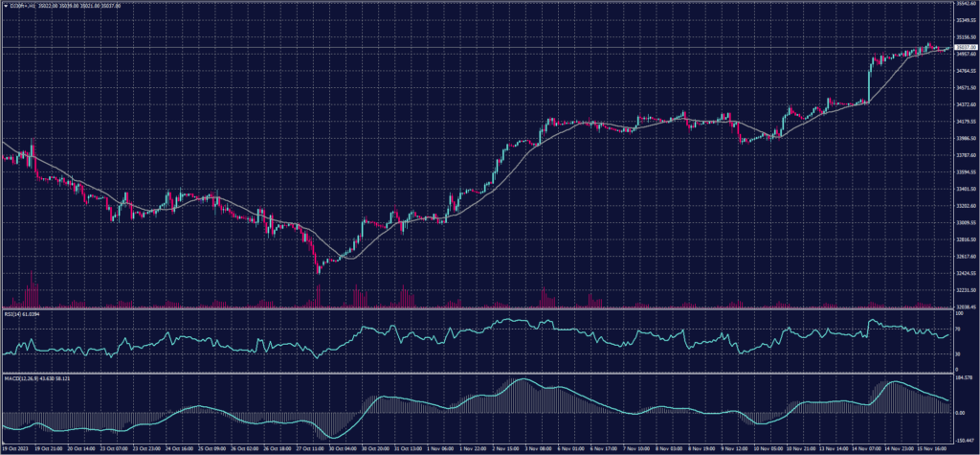Click the 19 Oct 2023 date label

(16, 447)
